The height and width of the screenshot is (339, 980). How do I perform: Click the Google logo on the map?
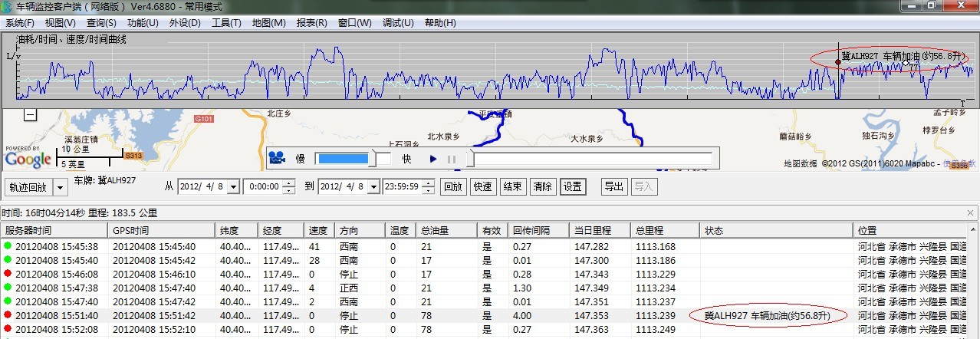pos(28,160)
